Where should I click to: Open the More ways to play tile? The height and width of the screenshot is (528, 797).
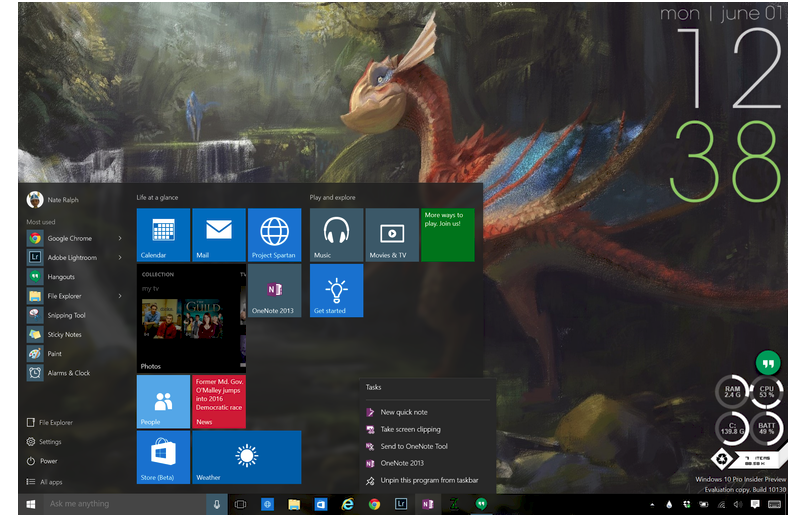click(448, 235)
